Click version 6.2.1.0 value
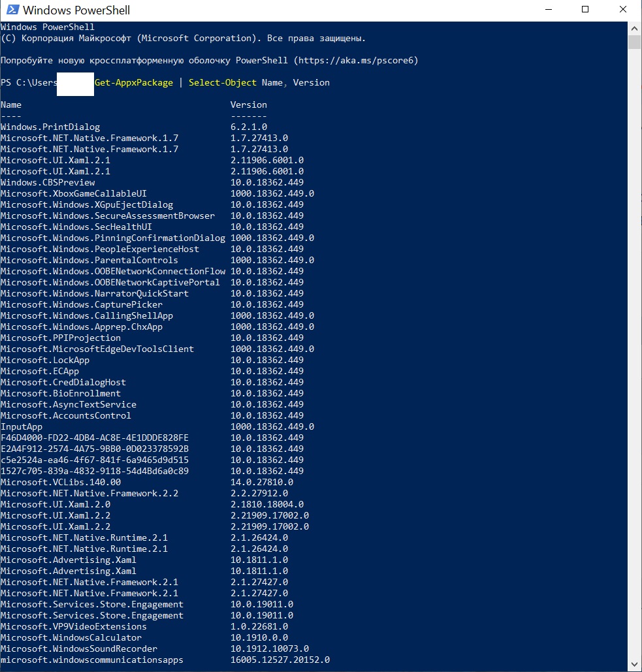The width and height of the screenshot is (642, 672). tap(249, 127)
